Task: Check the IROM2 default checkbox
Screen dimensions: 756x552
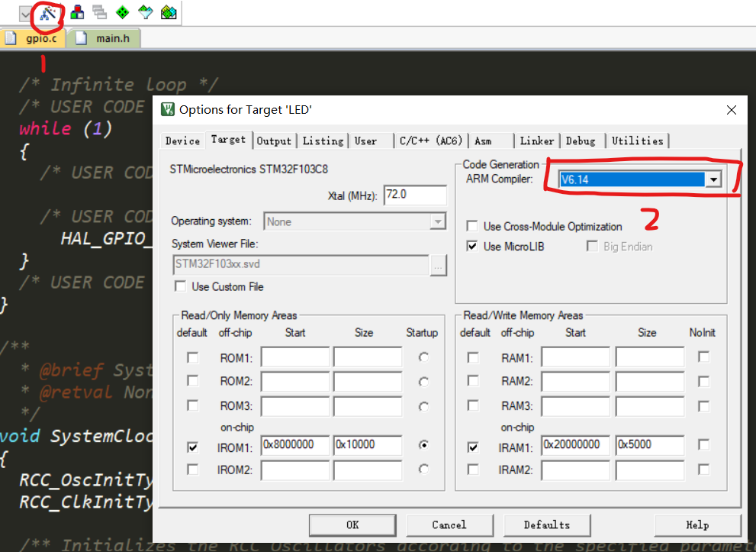Action: tap(192, 469)
